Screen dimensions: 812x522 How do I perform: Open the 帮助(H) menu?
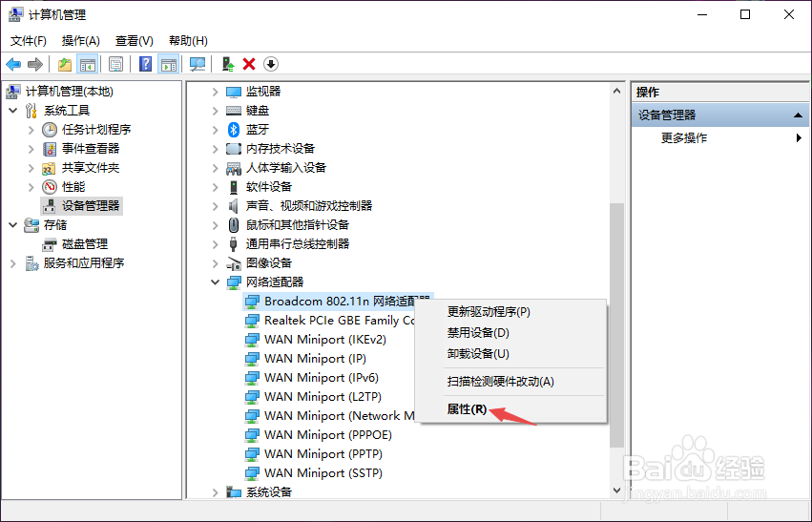click(x=189, y=40)
